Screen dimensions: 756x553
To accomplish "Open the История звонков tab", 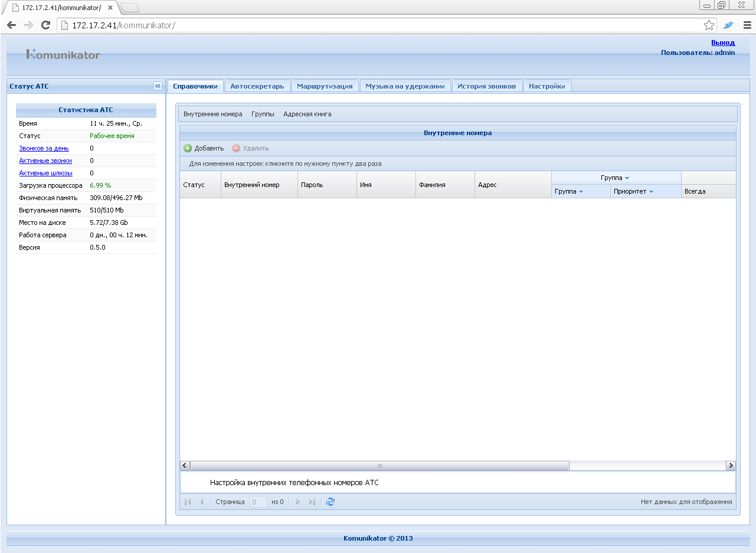I will click(x=487, y=86).
